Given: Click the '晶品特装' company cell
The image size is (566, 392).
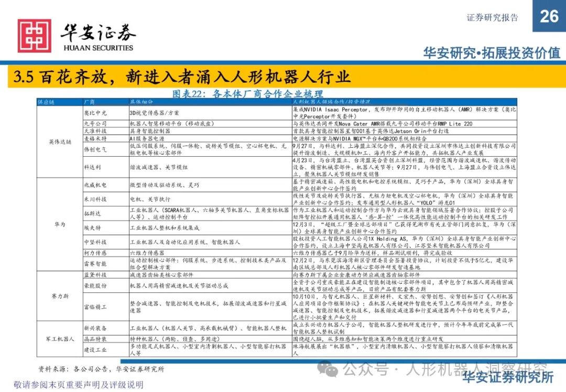Looking at the screenshot, I should (x=106, y=339).
